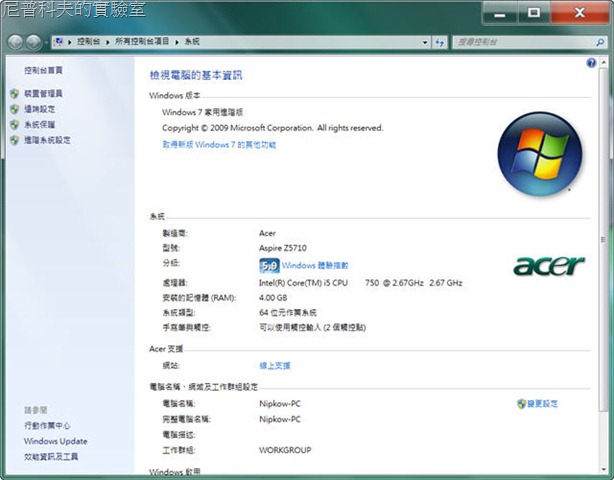Click the Nipkow-PC value beside 完整電腦名稱
This screenshot has height=480, width=614.
(x=280, y=419)
